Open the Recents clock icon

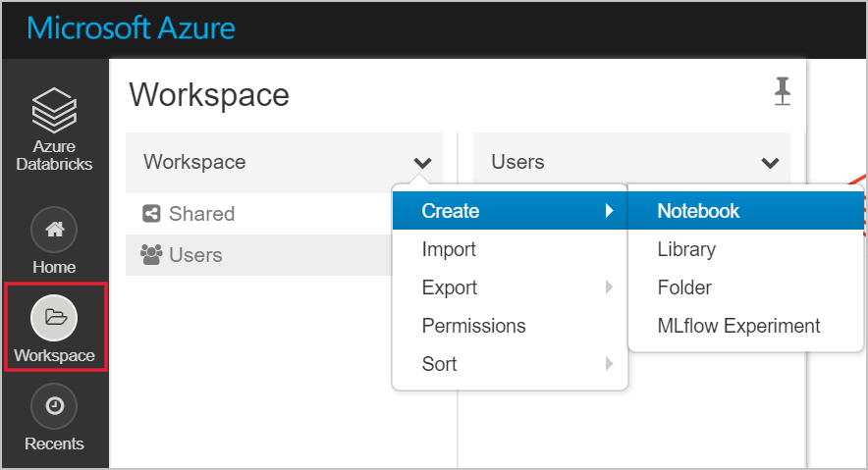coord(55,404)
